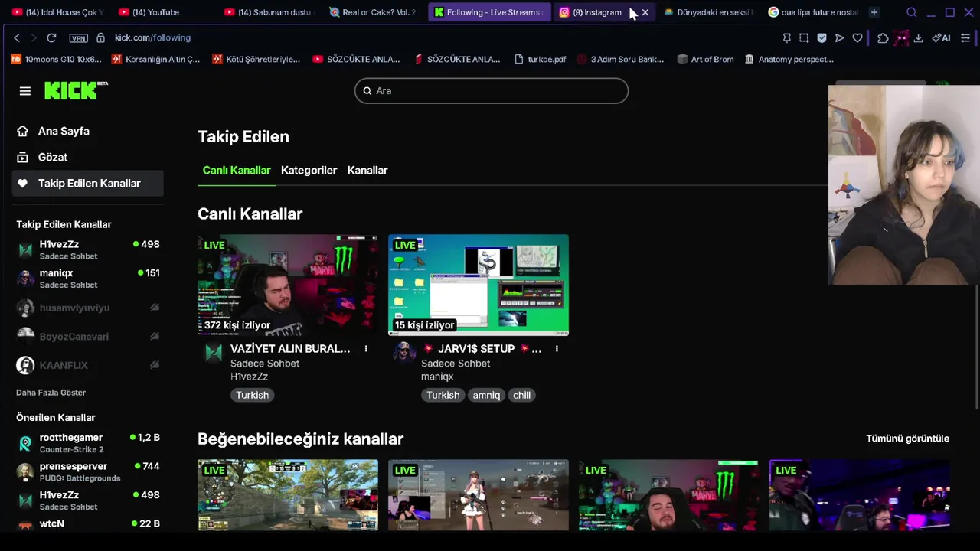Close the Instagram tab

pyautogui.click(x=645, y=12)
